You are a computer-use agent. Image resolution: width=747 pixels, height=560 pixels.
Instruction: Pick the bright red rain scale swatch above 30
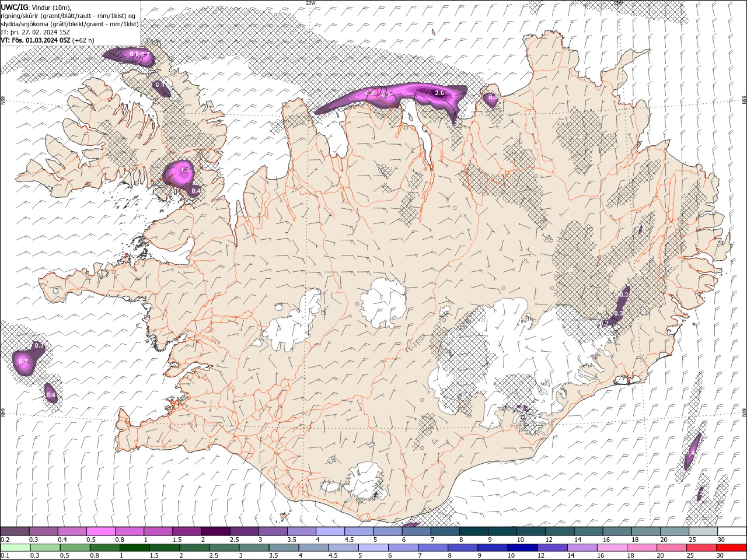click(x=732, y=548)
